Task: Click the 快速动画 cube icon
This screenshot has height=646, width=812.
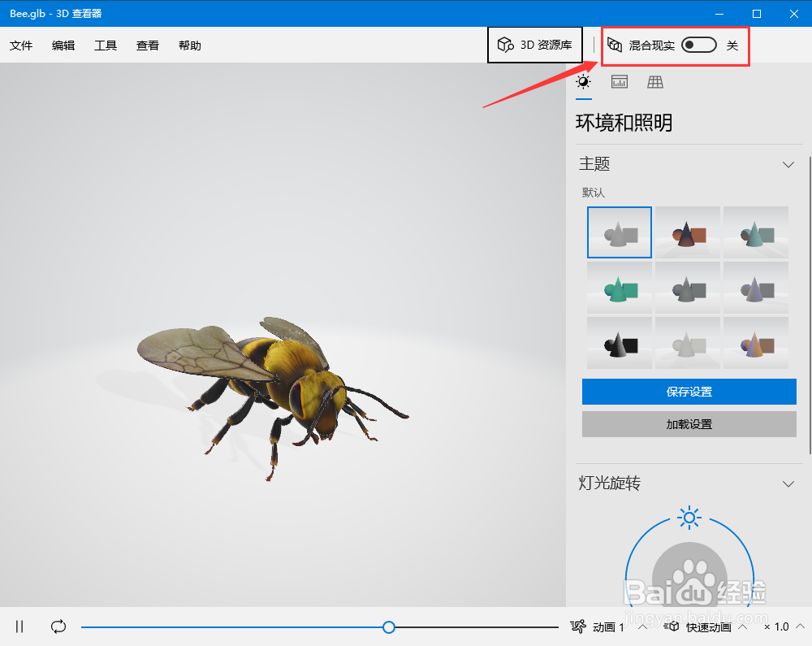Action: pos(672,626)
